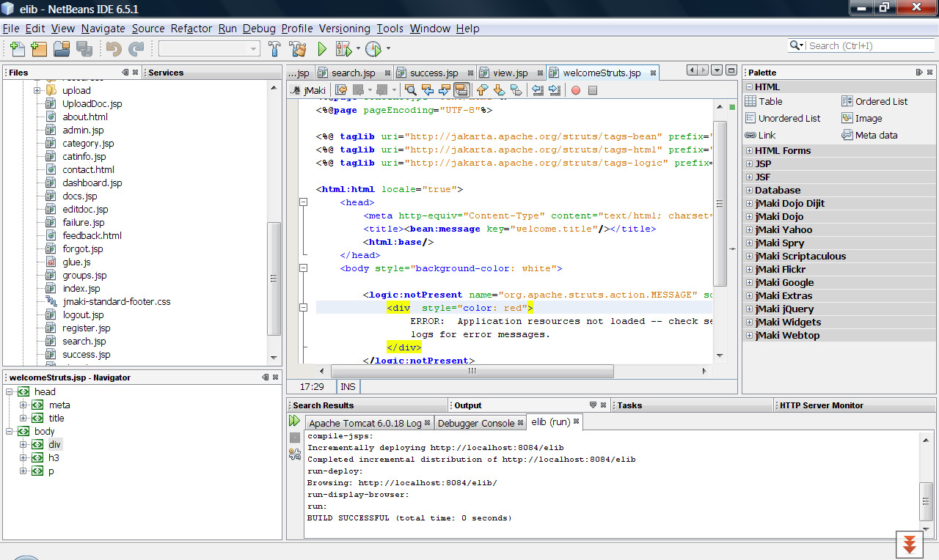Viewport: 939px width, 560px height.
Task: Shift the line right with the indent icon
Action: coord(555,90)
